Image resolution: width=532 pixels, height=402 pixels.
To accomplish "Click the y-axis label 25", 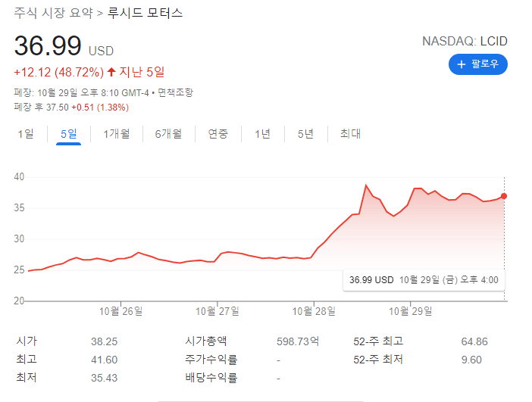I will (x=19, y=270).
